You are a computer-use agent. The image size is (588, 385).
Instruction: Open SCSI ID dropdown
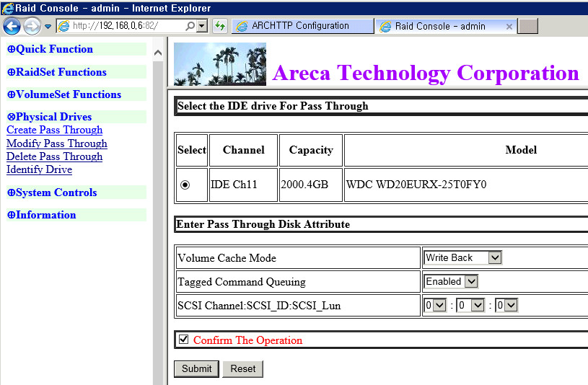(x=470, y=305)
